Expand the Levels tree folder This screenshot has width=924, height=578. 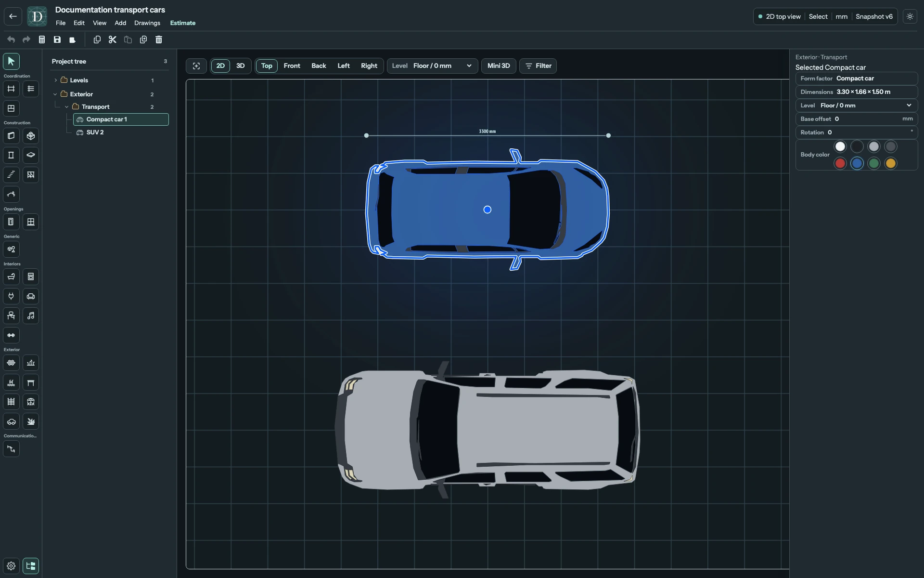coord(56,80)
